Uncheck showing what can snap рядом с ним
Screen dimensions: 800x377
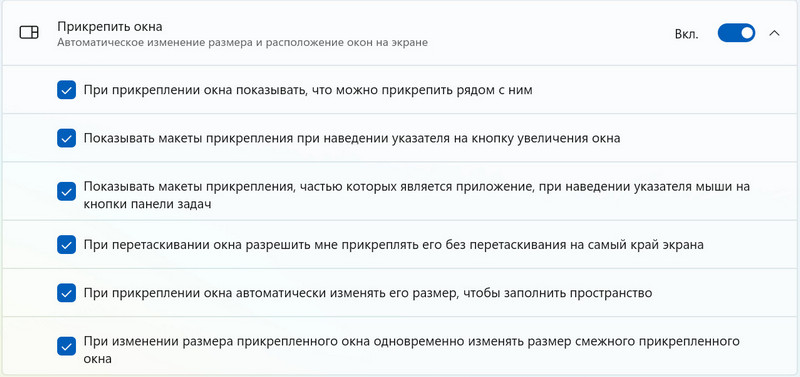(x=66, y=90)
